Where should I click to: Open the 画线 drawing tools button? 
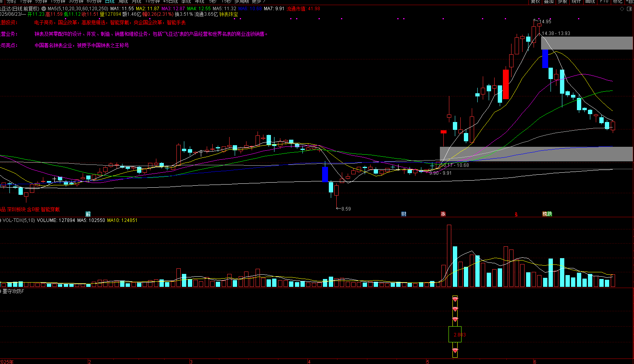pyautogui.click(x=590, y=2)
